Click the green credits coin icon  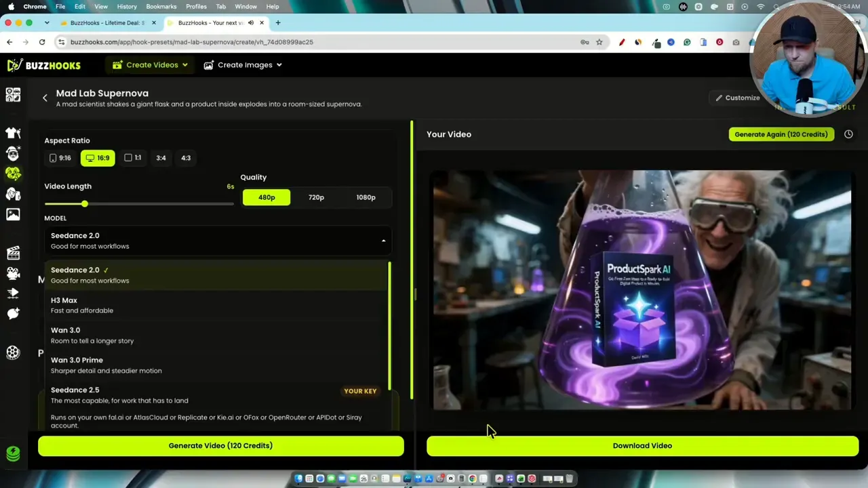[13, 453]
